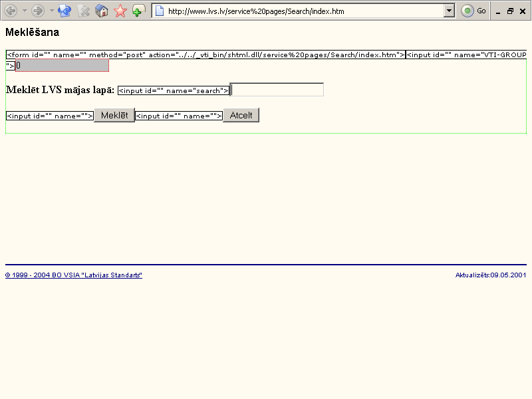532x399 pixels.
Task: Click the Meklēt search button
Action: pyautogui.click(x=114, y=115)
